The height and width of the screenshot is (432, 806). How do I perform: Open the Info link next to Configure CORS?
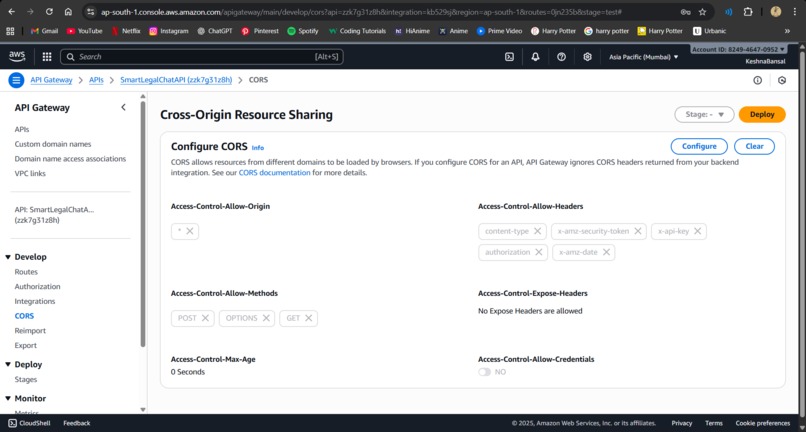point(258,148)
